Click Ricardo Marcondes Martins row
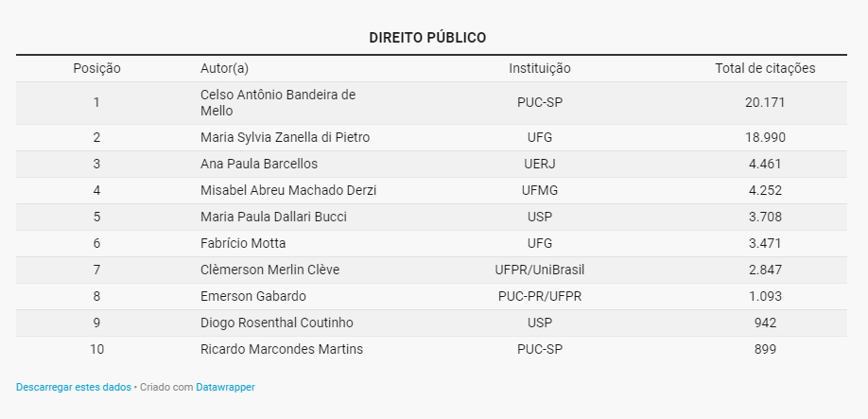 coord(431,350)
